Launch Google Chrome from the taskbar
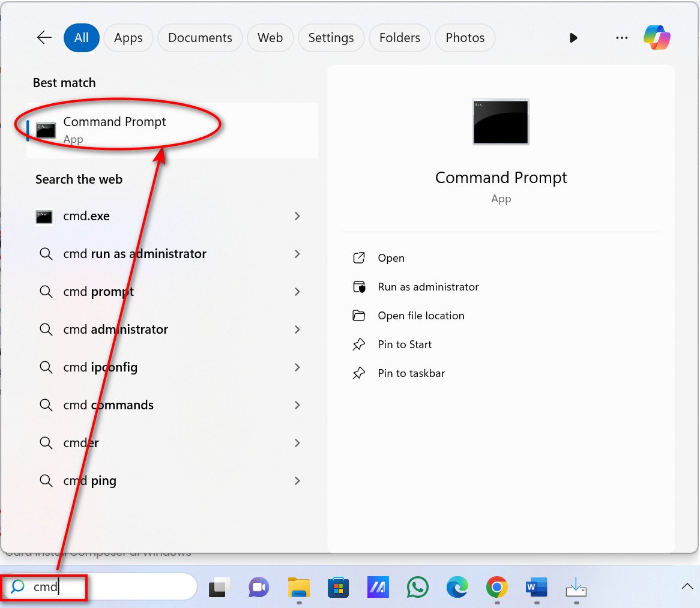The image size is (700, 608). (497, 588)
